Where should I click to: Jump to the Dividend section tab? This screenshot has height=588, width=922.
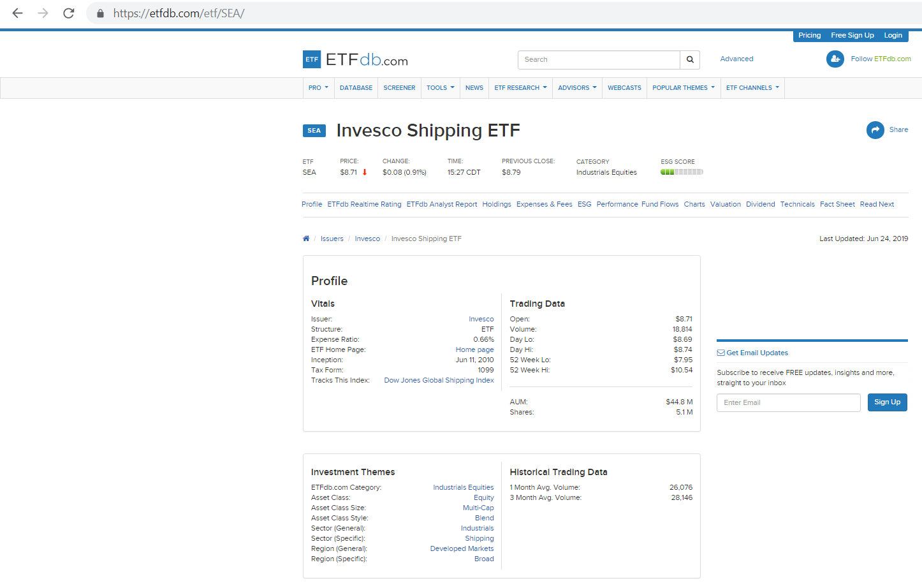(760, 204)
